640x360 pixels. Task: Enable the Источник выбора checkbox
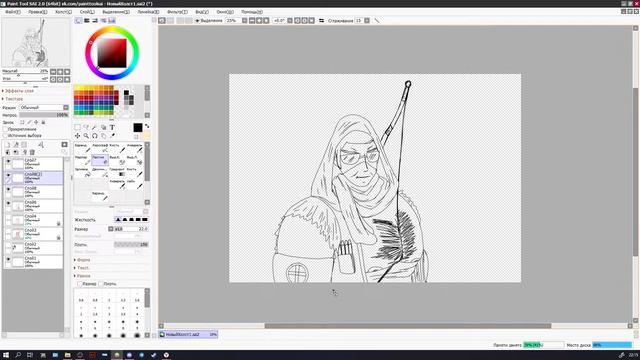(x=5, y=135)
